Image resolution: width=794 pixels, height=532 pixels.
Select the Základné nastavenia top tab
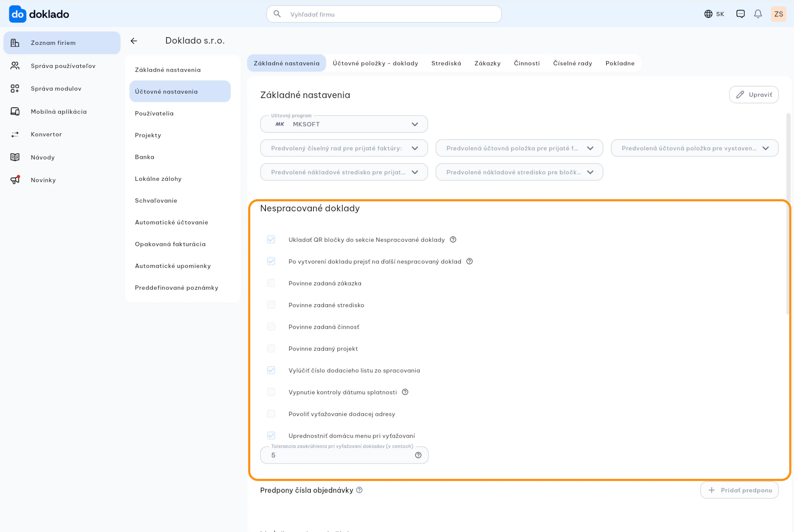287,63
